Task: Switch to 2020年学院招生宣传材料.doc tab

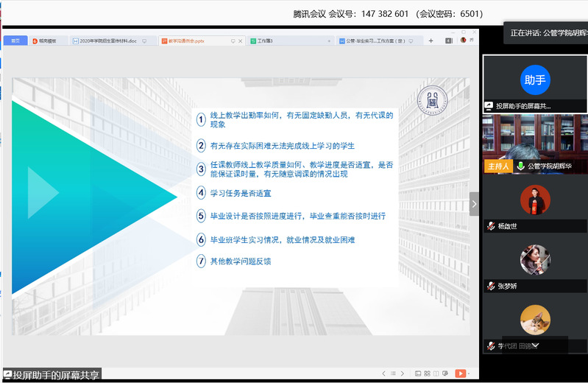Action: [110, 41]
